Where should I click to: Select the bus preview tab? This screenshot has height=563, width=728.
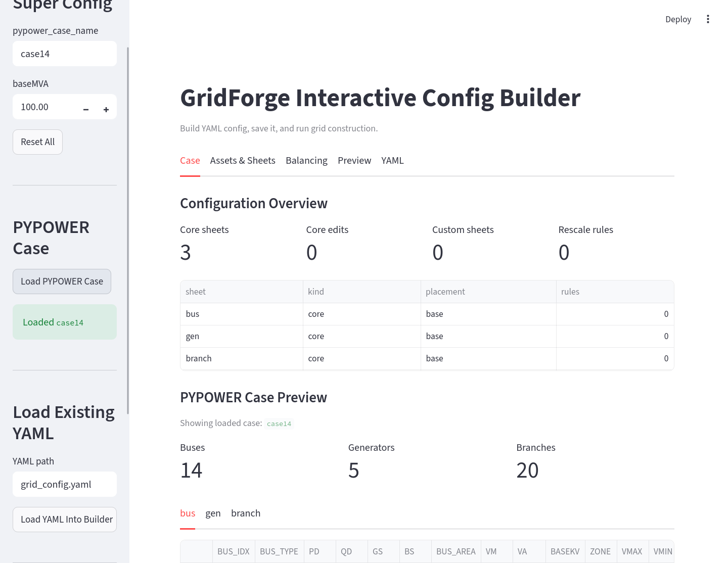pos(188,513)
